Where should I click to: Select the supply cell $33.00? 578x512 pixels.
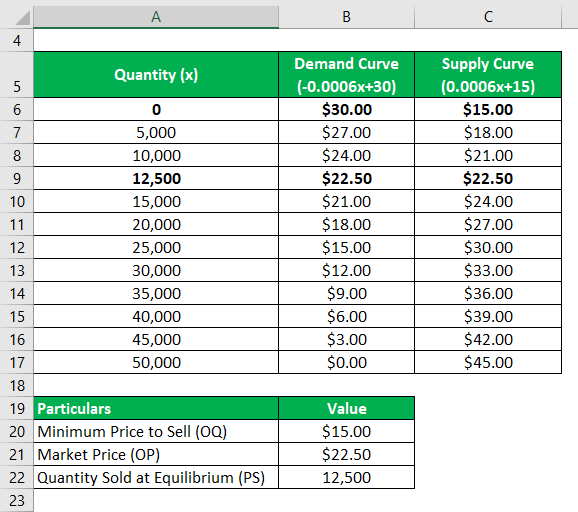click(488, 270)
